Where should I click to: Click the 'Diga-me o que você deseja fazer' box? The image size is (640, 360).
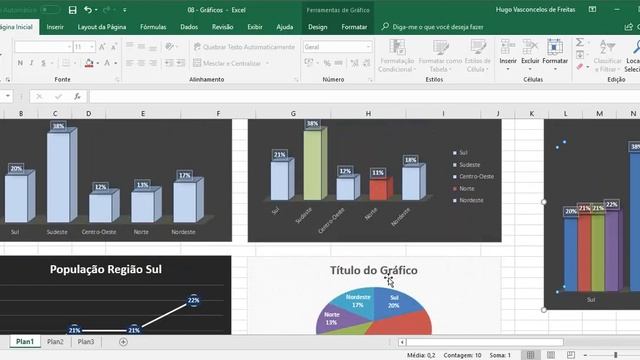pyautogui.click(x=438, y=27)
